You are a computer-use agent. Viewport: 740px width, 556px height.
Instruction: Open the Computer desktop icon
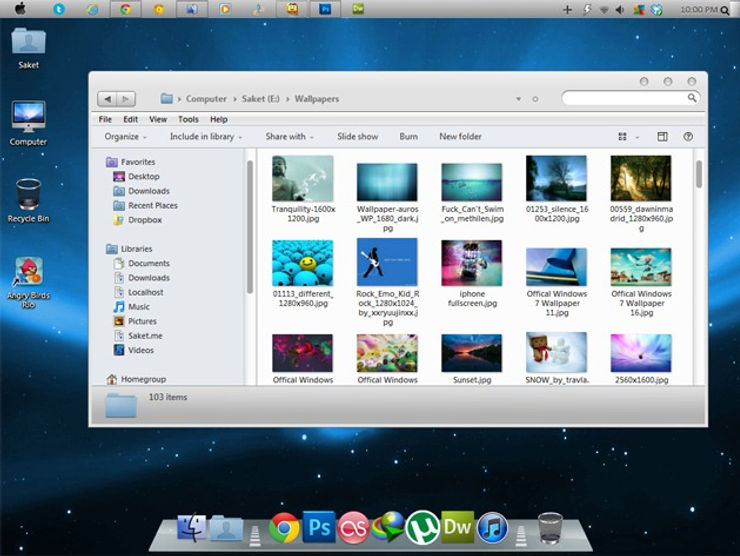28,124
